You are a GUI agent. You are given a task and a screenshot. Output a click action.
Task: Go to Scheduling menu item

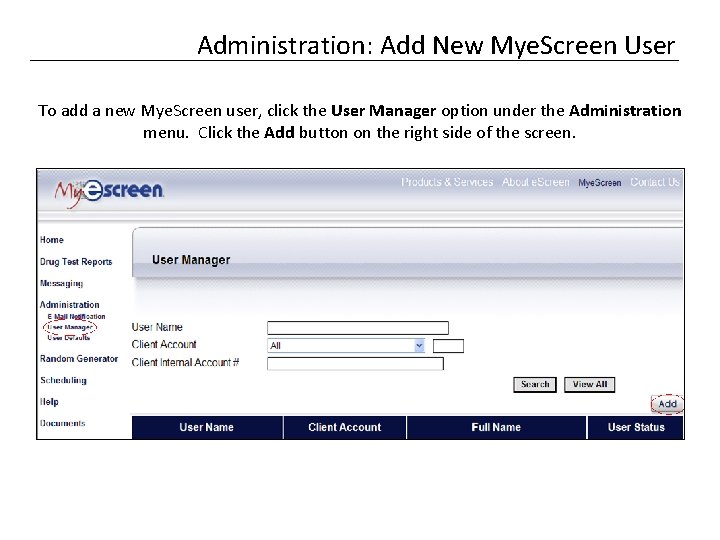coord(63,380)
